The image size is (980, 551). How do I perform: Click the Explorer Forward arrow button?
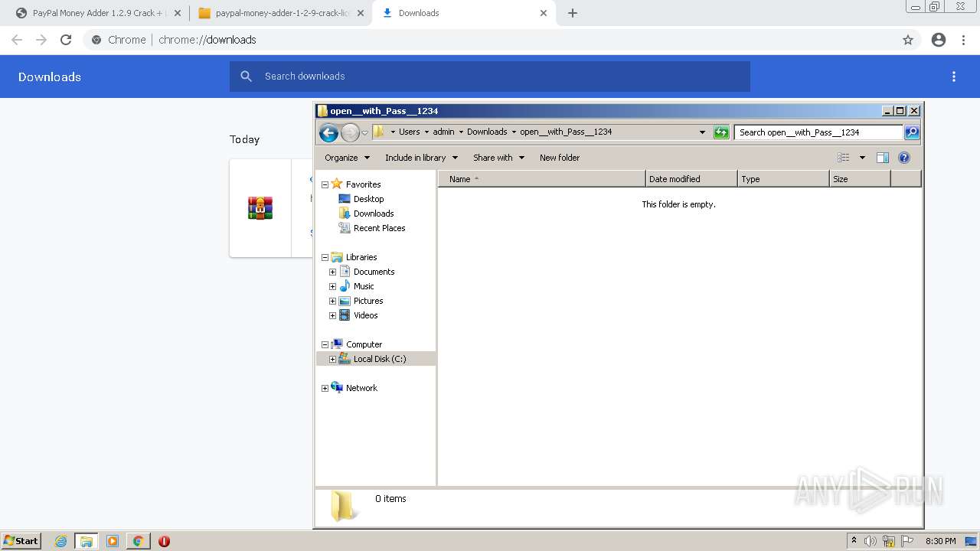pyautogui.click(x=350, y=132)
